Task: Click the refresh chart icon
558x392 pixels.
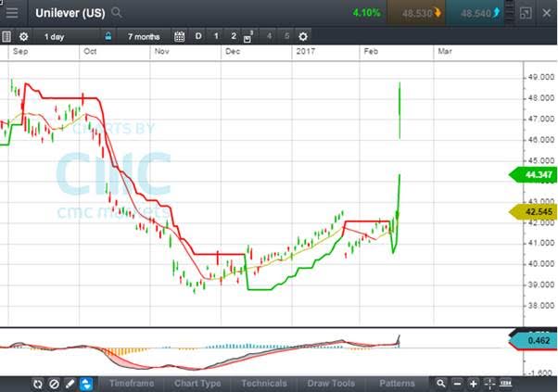Action: click(38, 384)
